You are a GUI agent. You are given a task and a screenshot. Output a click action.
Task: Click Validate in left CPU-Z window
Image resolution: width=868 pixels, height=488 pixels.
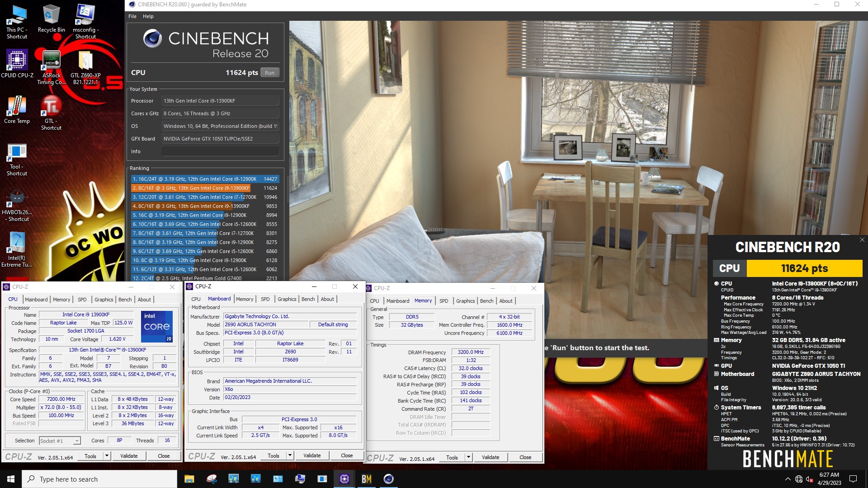tap(129, 456)
